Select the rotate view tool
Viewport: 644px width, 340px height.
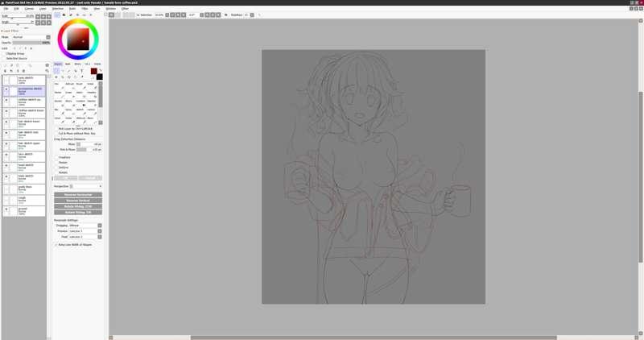coord(69,77)
